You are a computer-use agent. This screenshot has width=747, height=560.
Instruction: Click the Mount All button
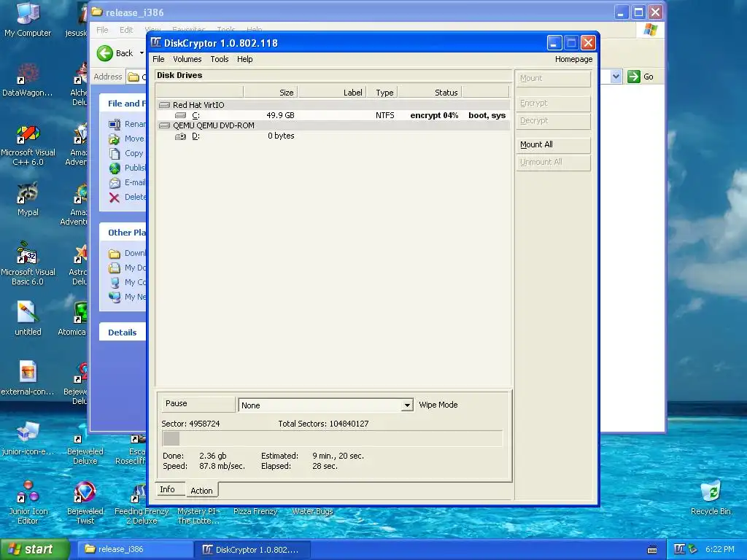click(x=553, y=145)
